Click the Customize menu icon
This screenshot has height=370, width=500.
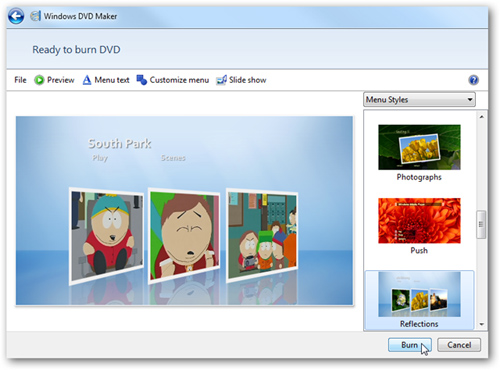pyautogui.click(x=141, y=80)
